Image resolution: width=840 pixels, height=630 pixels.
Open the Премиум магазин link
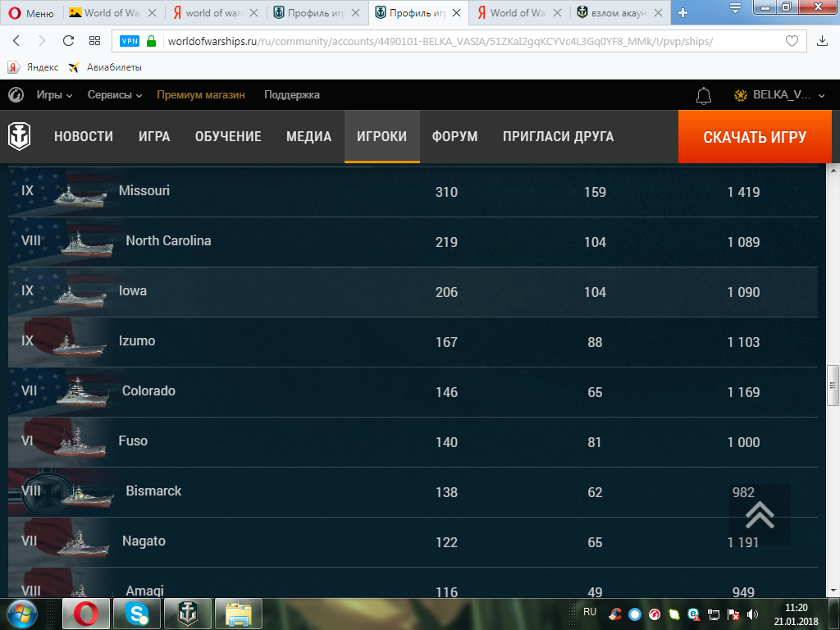click(x=201, y=95)
